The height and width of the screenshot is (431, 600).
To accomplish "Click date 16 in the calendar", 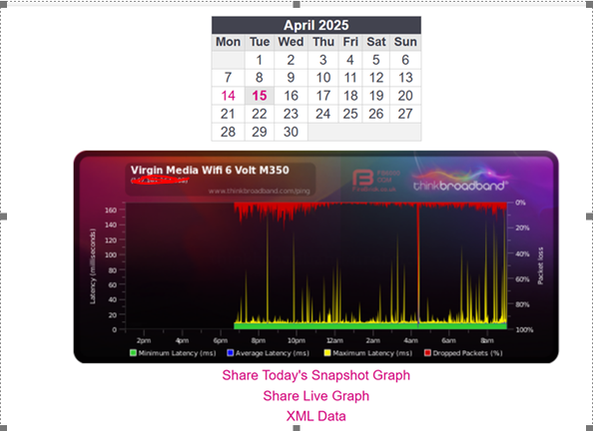I will (x=291, y=96).
